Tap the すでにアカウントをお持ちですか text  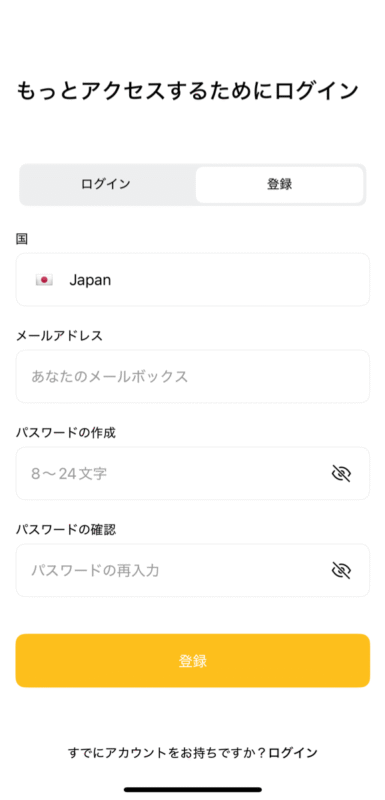(x=168, y=753)
